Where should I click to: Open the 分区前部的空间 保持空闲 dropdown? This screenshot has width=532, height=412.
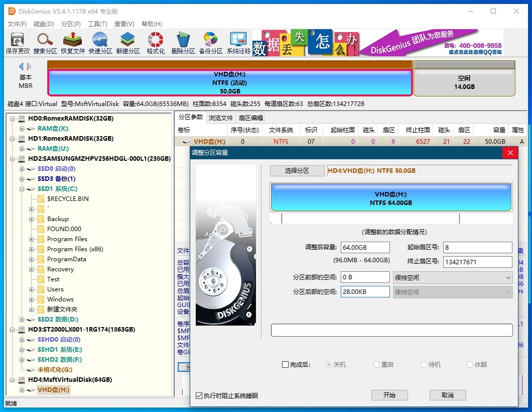pyautogui.click(x=453, y=277)
